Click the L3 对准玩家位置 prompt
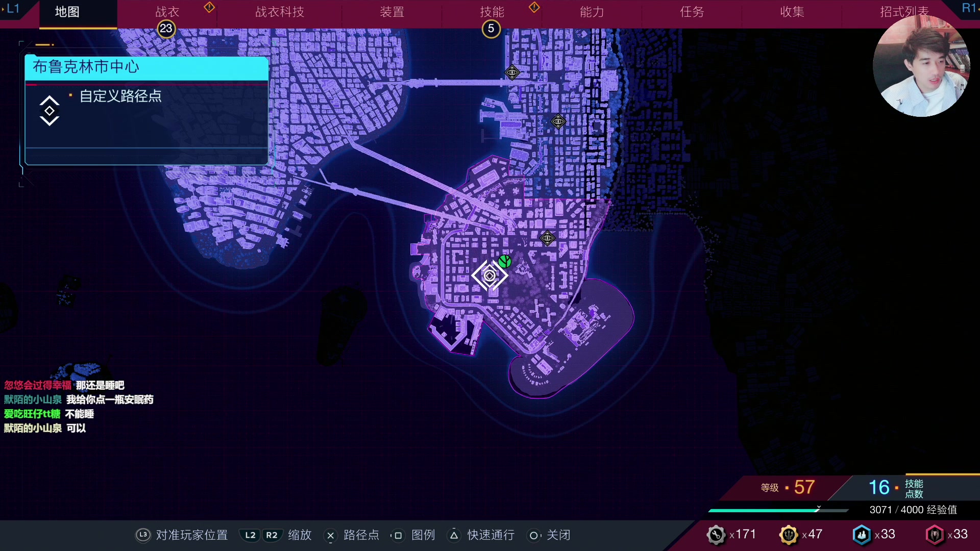This screenshot has width=980, height=551. 182,535
